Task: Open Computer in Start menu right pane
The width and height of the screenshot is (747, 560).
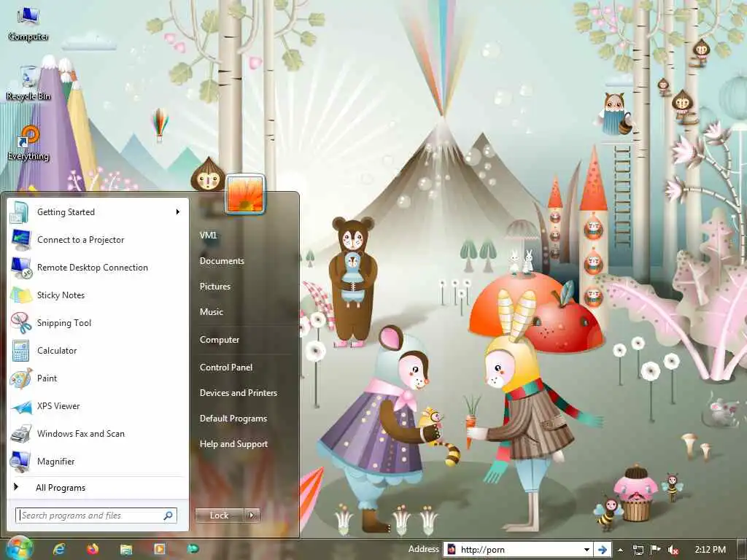Action: pos(220,340)
